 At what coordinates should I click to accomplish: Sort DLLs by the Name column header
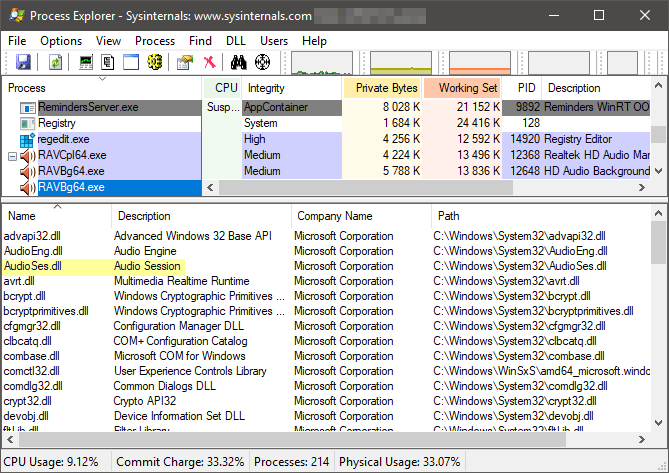click(57, 216)
